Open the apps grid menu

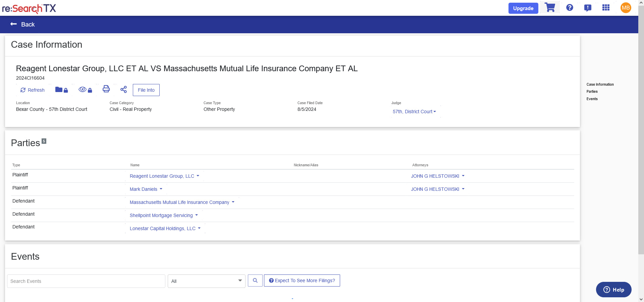[x=606, y=7]
